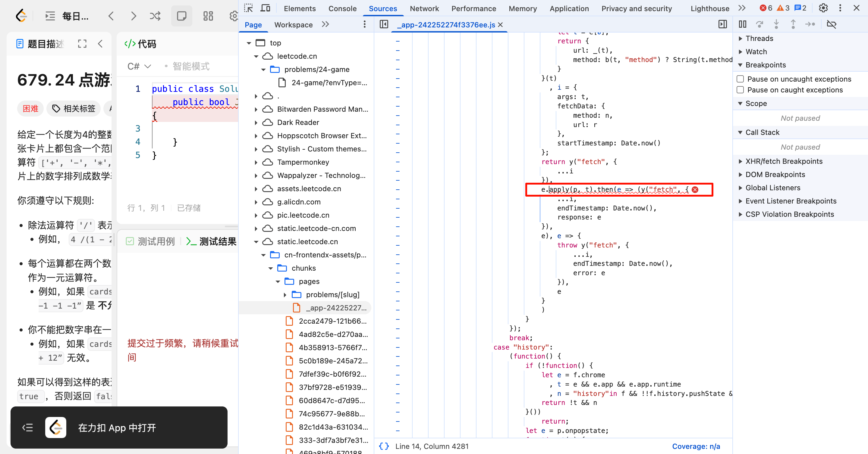The height and width of the screenshot is (454, 868).
Task: Select the Workspace navigator tab
Action: [294, 25]
